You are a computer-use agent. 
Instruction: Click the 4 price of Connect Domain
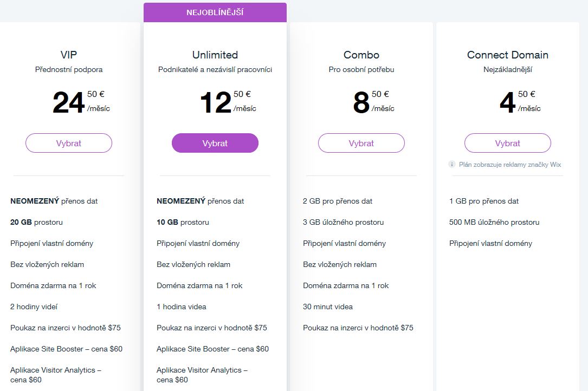tap(507, 103)
